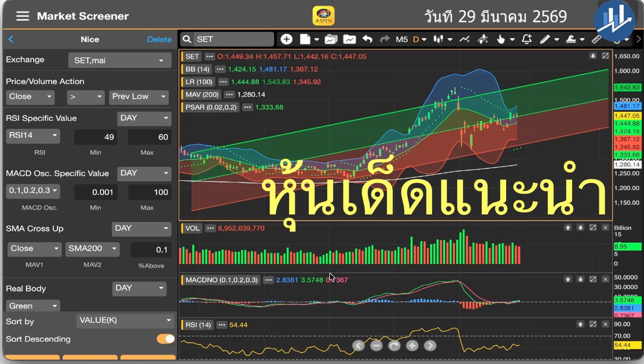Click the new chart document icon
This screenshot has height=364, width=644.
pyautogui.click(x=305, y=39)
